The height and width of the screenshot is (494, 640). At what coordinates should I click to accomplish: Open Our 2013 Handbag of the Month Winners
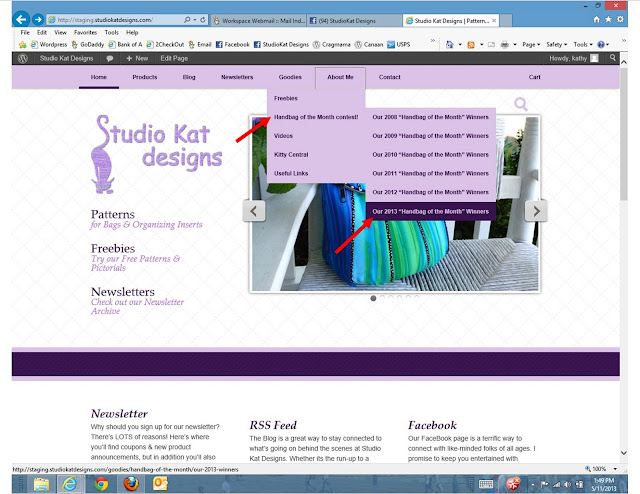click(431, 211)
